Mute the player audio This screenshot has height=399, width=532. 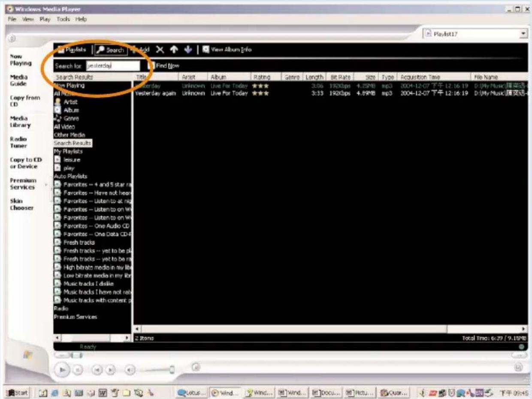click(x=130, y=369)
